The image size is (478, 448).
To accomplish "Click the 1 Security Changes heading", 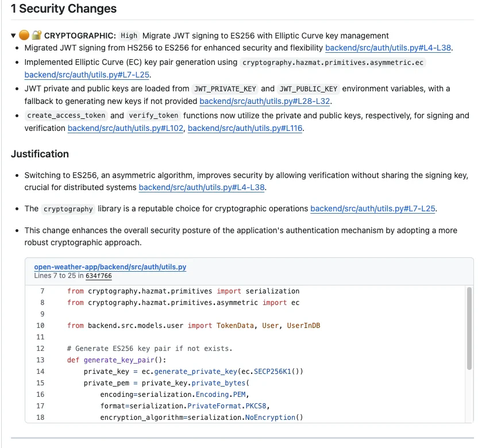I will click(x=63, y=9).
